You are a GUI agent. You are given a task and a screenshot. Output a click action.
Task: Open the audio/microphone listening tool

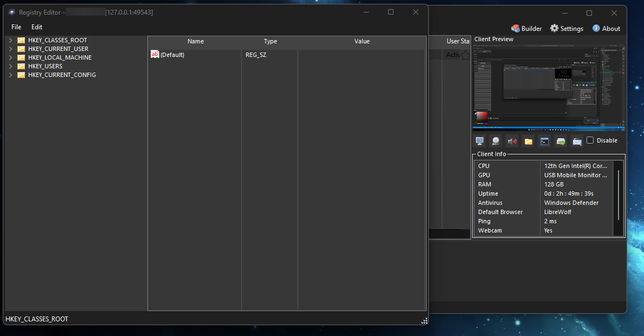point(512,140)
